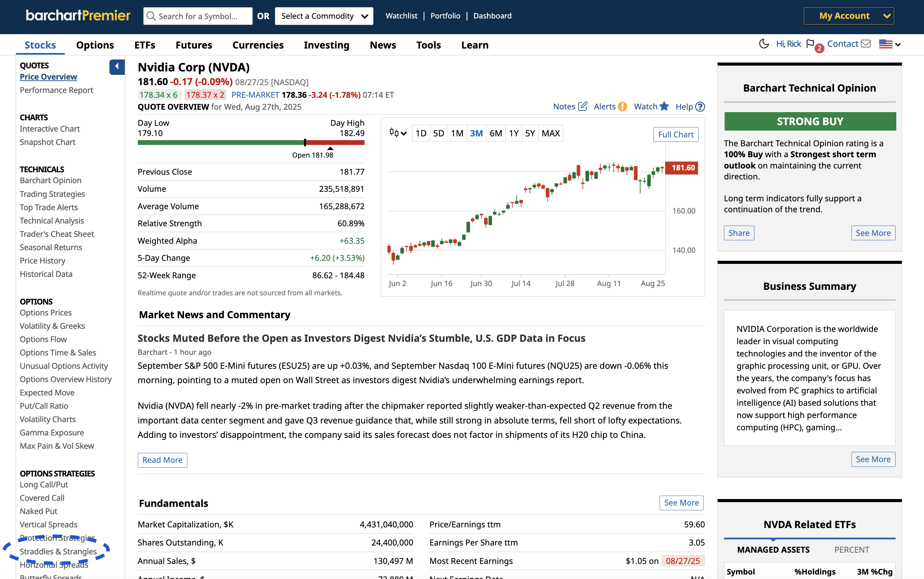
Task: Select the MAX chart period
Action: point(551,133)
